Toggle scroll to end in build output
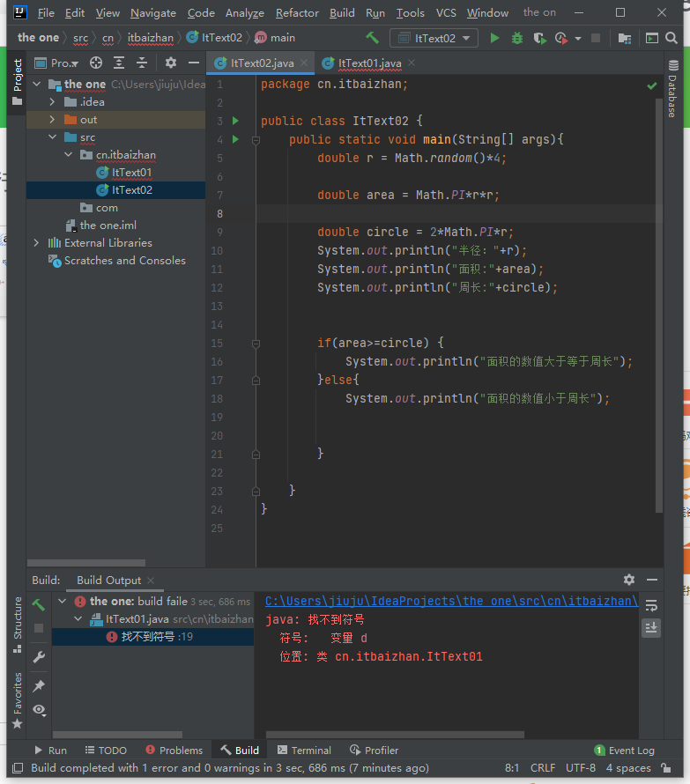Screen dimensions: 690x784 point(651,627)
